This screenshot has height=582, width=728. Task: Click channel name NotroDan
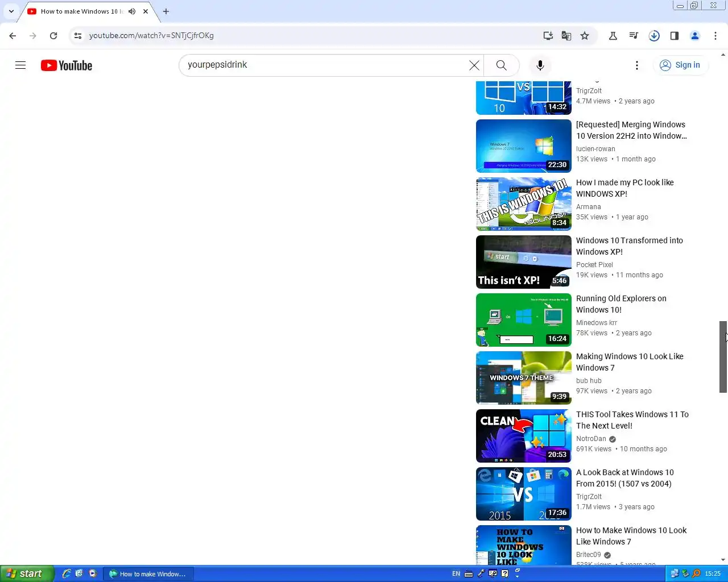(x=591, y=439)
